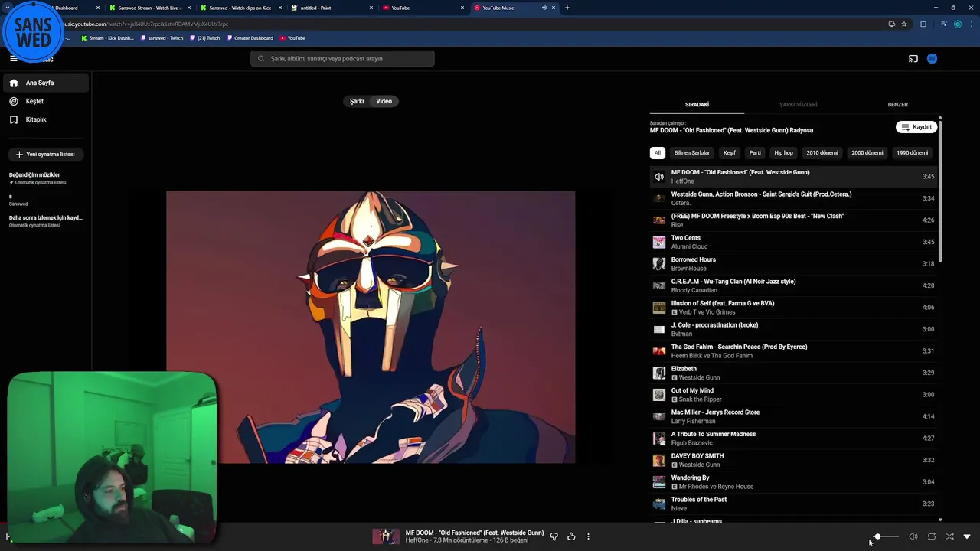The width and height of the screenshot is (980, 551).
Task: Play Out of My Mind by Snak the Ripper
Action: click(794, 395)
